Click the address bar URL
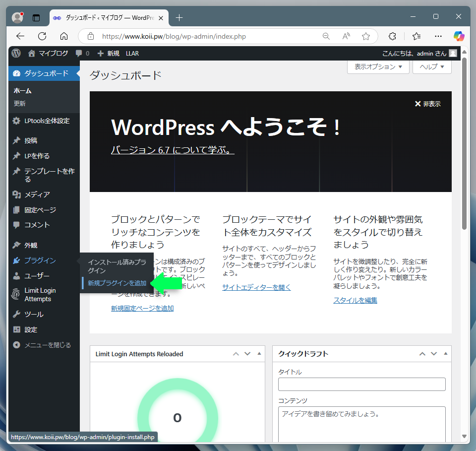 coord(174,36)
